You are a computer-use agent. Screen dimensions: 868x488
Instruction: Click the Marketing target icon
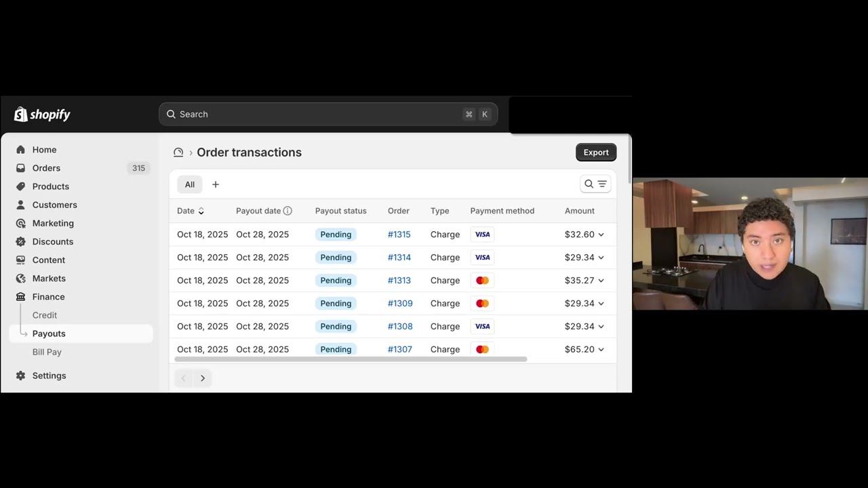coord(20,223)
